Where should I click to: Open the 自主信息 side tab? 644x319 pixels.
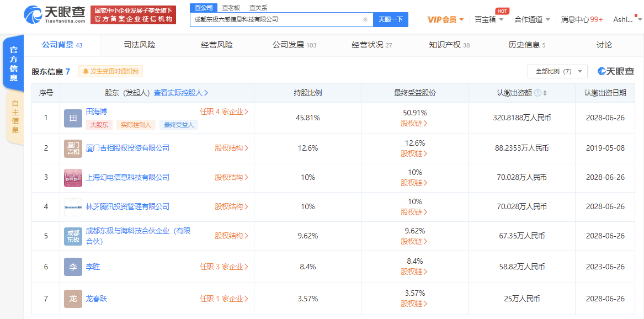[x=15, y=118]
